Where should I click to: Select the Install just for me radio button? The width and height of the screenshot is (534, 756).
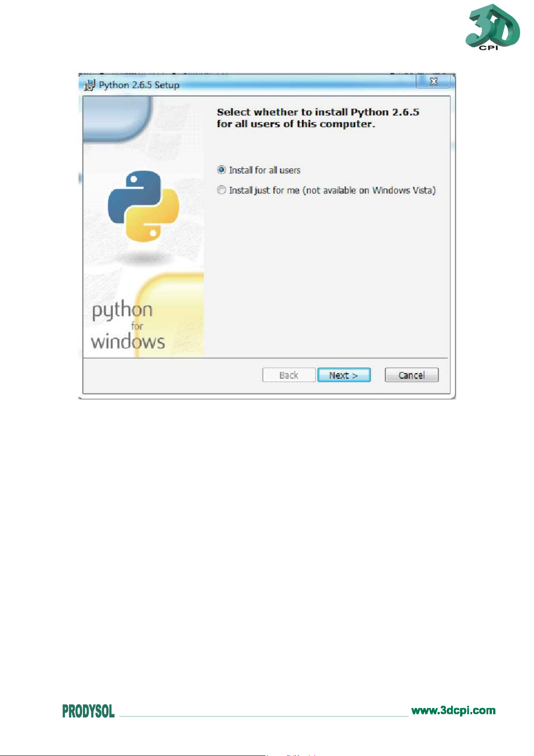tap(221, 190)
